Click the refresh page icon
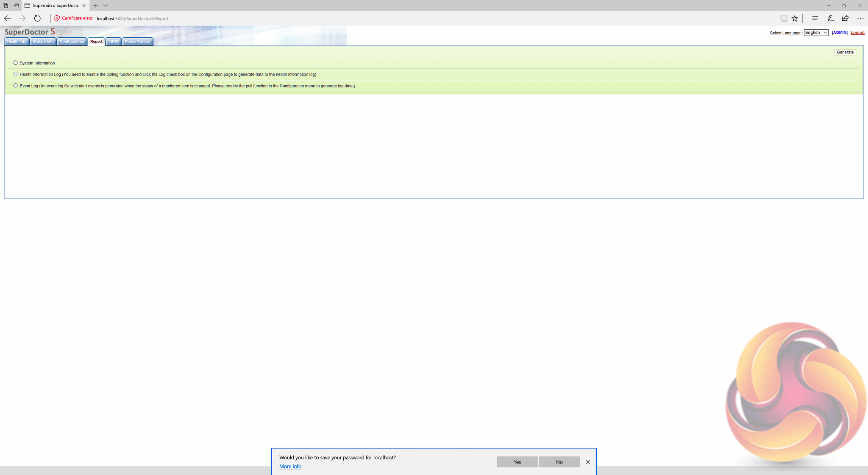Viewport: 868px width, 475px height. tap(37, 18)
